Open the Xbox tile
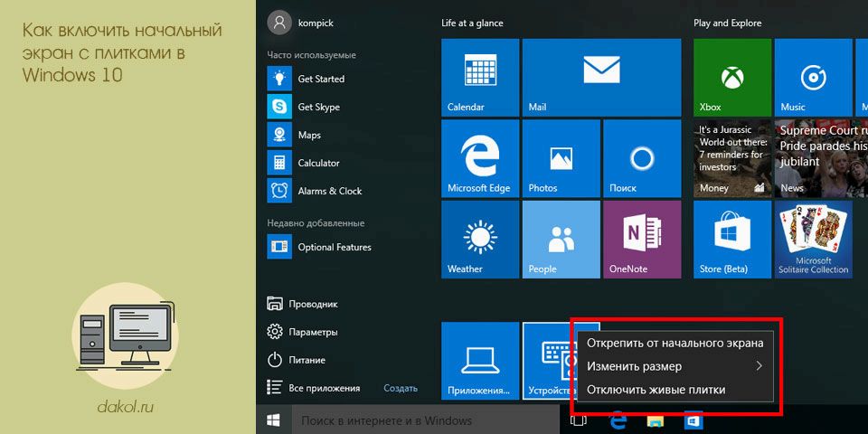Screen dimensions: 868x434 (x=732, y=78)
